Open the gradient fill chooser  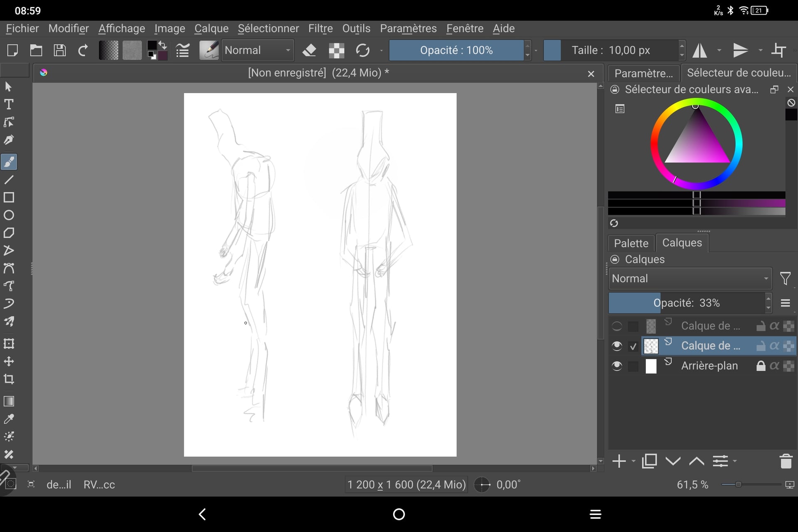tap(108, 50)
